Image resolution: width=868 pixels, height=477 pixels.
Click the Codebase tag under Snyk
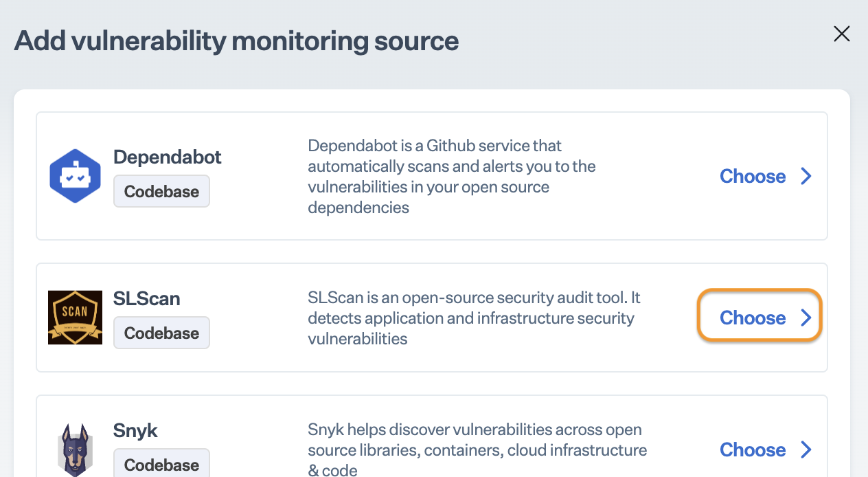tap(161, 463)
